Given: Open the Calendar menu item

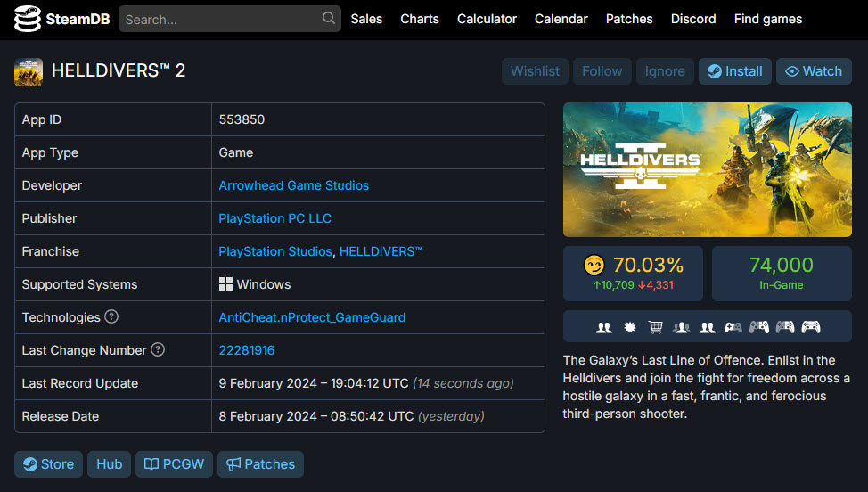Looking at the screenshot, I should pyautogui.click(x=561, y=19).
